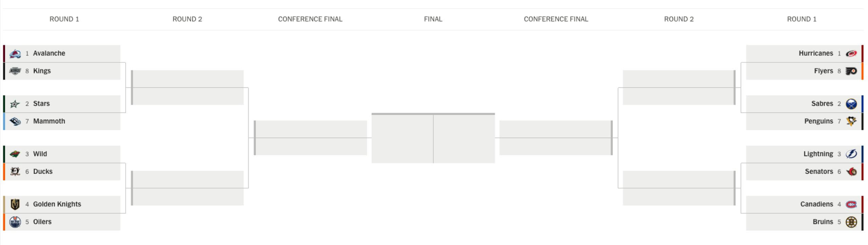The image size is (868, 245).
Task: Click the Avalanche team logo
Action: coord(15,54)
